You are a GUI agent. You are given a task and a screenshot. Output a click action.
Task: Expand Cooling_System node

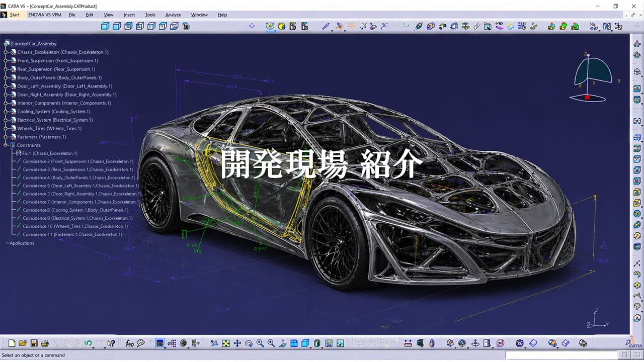[6, 112]
